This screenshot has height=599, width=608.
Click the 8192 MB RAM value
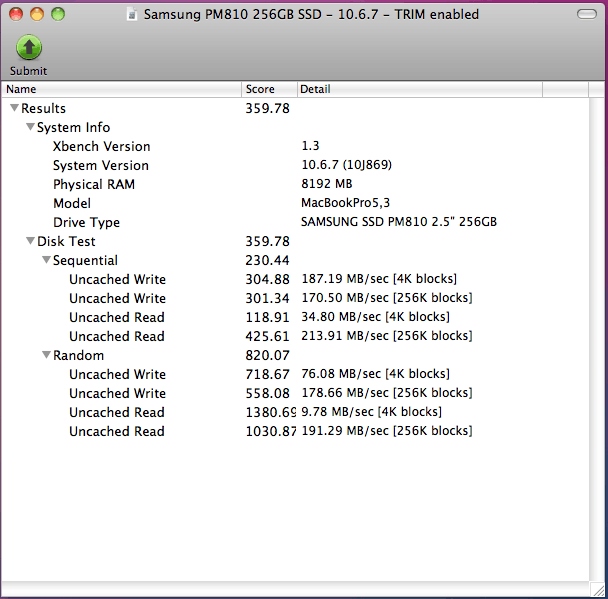327,184
